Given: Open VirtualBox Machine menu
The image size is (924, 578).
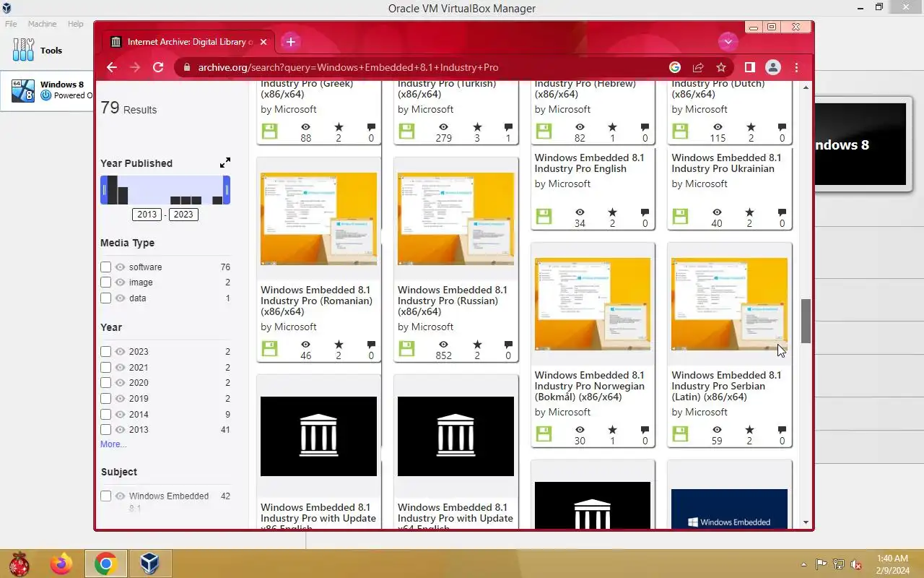Looking at the screenshot, I should pyautogui.click(x=42, y=24).
